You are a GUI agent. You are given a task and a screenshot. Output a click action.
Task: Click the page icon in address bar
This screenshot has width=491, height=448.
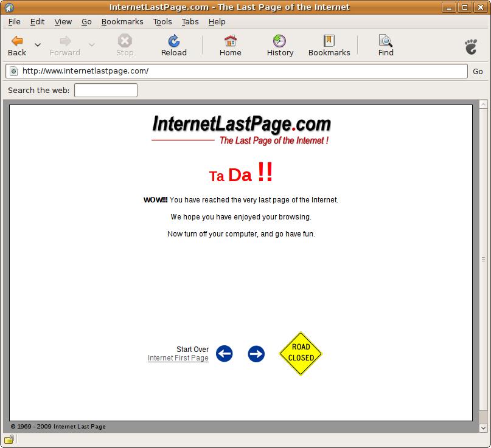click(13, 71)
